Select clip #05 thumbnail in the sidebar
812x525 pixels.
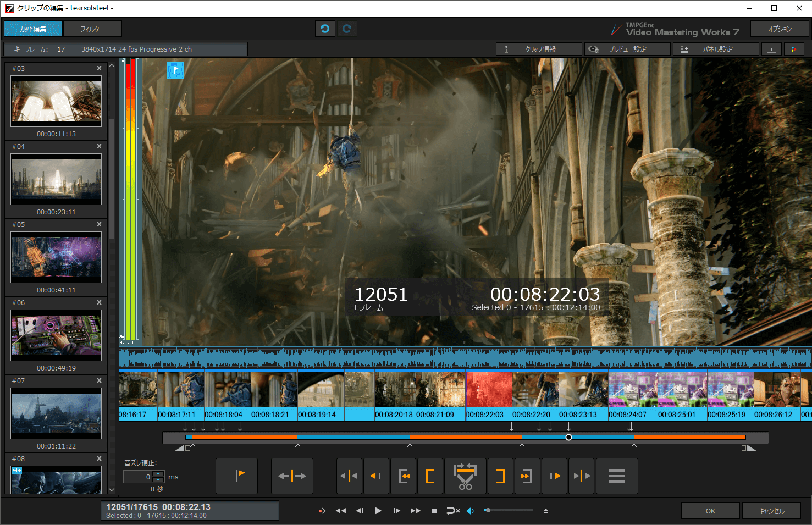point(56,257)
